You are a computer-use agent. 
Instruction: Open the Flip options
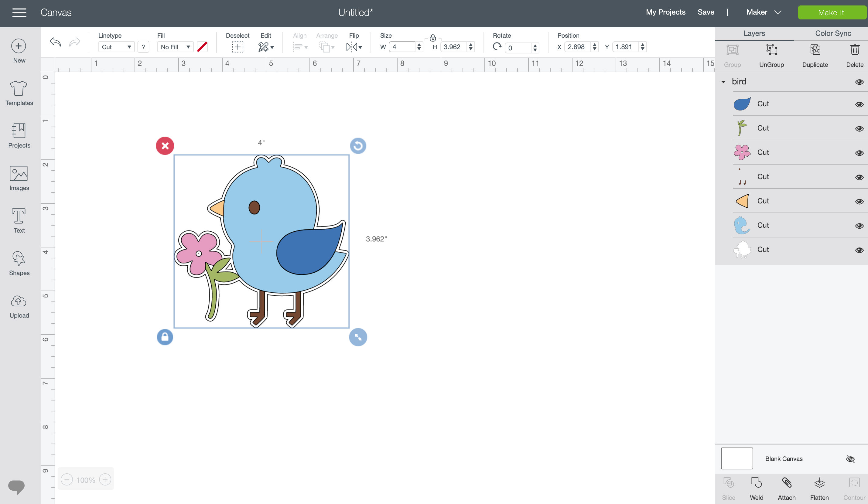pyautogui.click(x=354, y=47)
